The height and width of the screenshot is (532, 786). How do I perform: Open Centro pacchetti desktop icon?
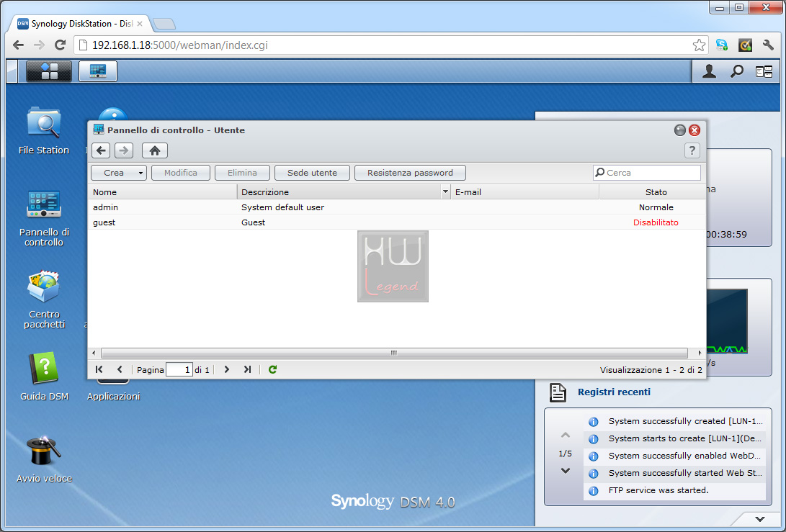click(44, 299)
